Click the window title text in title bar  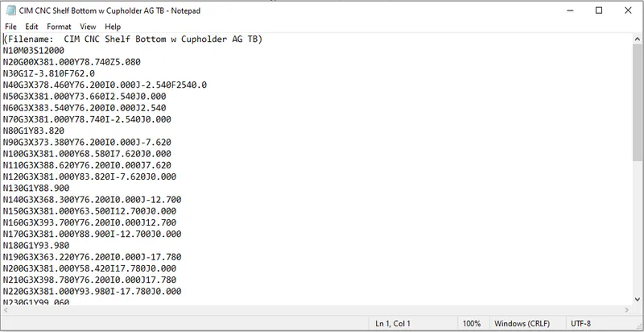(x=109, y=11)
